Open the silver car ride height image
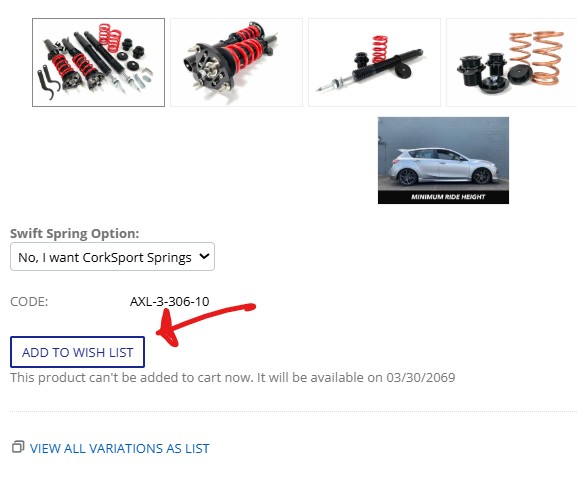 [443, 160]
